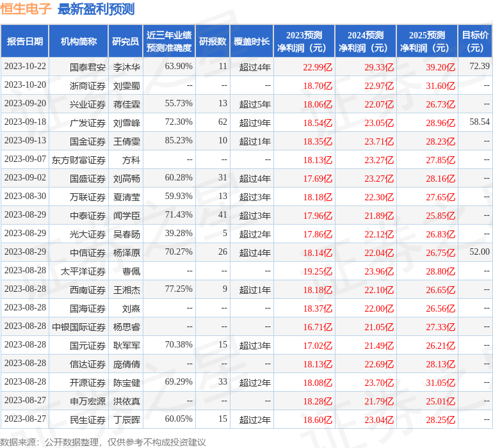Click the 恒生电子 title text
The height and width of the screenshot is (448, 493).
tap(26, 9)
